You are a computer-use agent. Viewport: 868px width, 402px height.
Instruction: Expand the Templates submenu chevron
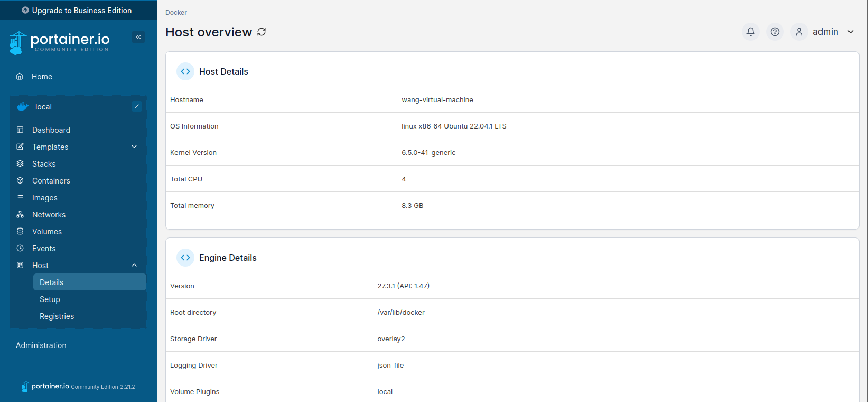[134, 147]
